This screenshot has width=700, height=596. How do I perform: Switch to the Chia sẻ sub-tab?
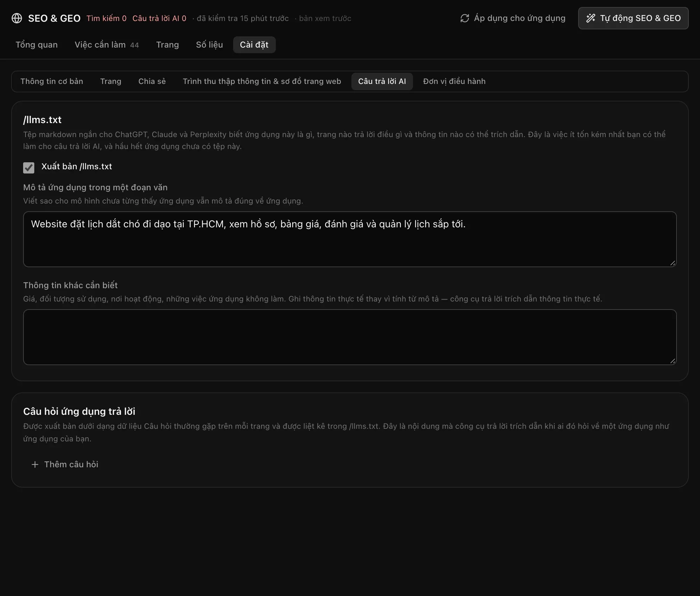pos(152,81)
